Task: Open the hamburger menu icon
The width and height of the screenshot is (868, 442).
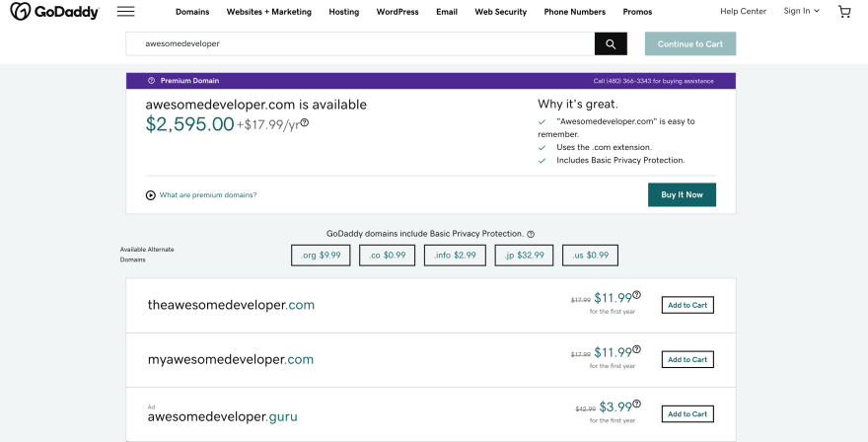Action: (x=125, y=11)
